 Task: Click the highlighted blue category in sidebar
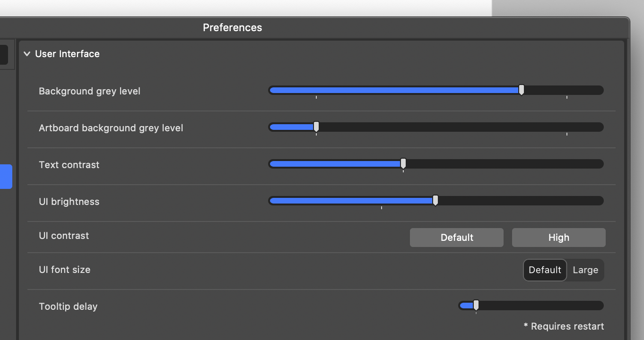click(x=6, y=177)
